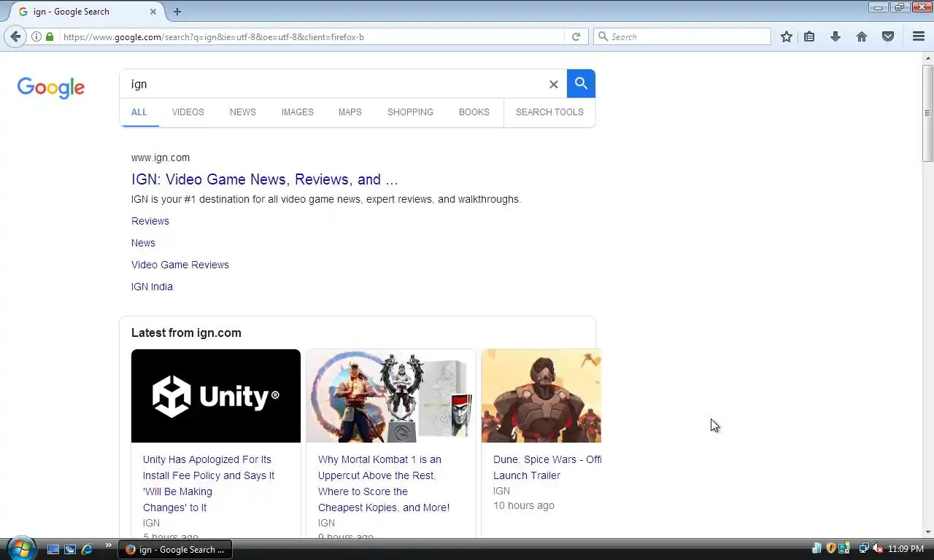The width and height of the screenshot is (934, 560).
Task: Go to Firefox home page icon
Action: click(x=862, y=36)
